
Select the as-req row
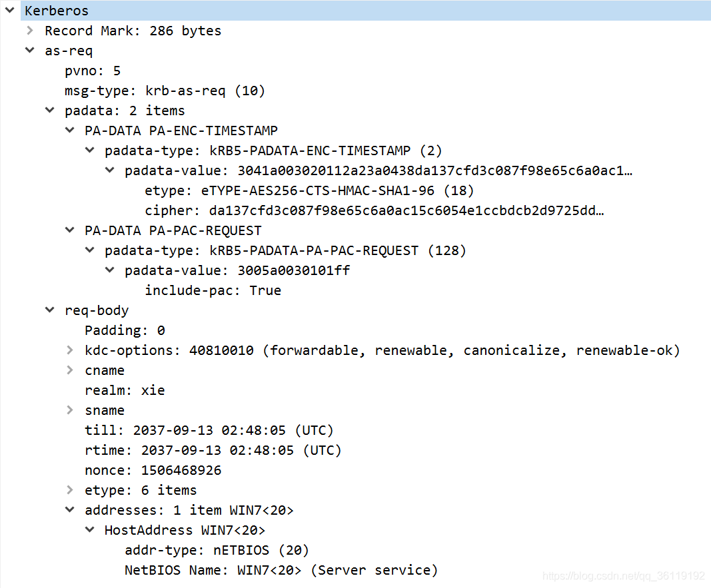pyautogui.click(x=69, y=51)
